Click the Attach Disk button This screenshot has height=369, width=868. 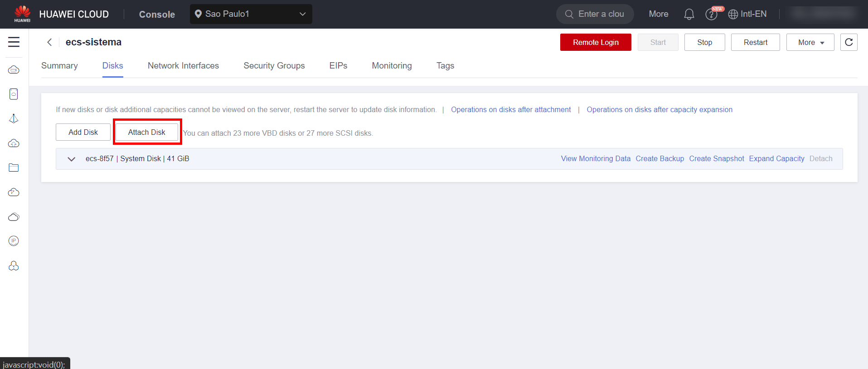click(x=146, y=132)
